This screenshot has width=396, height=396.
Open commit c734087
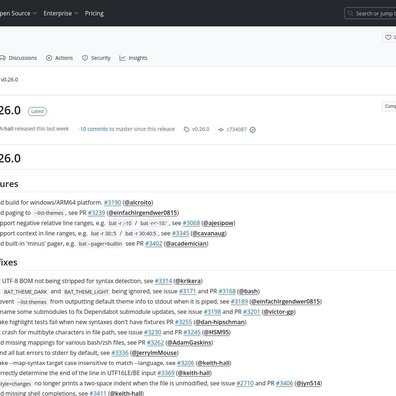(237, 129)
